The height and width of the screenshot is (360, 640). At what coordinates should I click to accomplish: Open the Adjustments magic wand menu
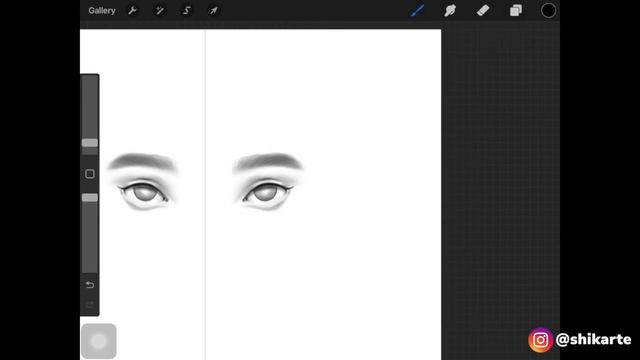pos(160,11)
